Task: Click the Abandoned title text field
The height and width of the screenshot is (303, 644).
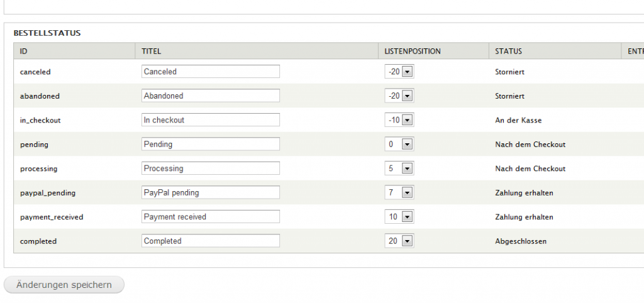Action: [211, 96]
